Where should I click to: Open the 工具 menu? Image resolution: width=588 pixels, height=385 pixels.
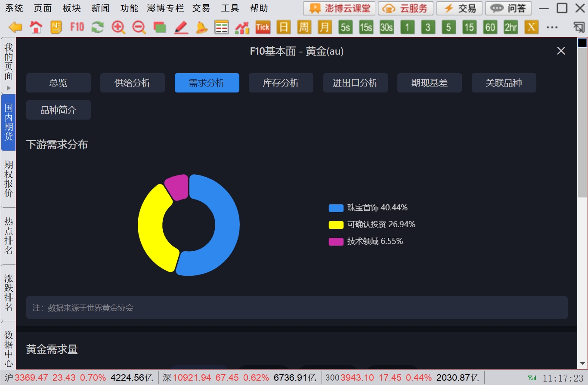(x=230, y=8)
